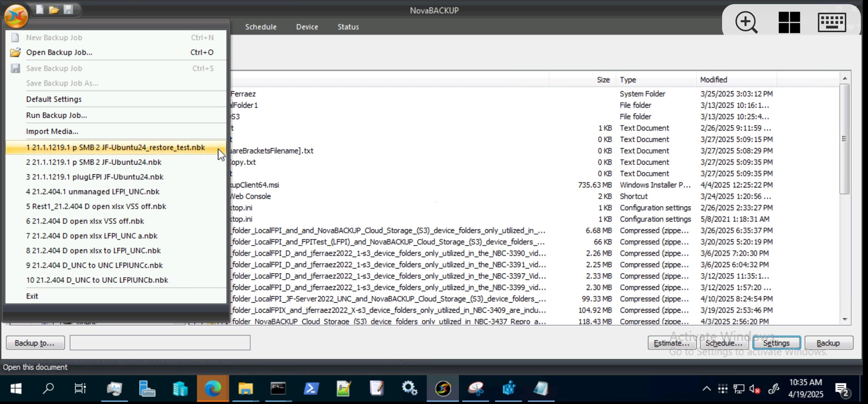Image resolution: width=868 pixels, height=404 pixels.
Task: Switch to the Schedule tab
Action: pyautogui.click(x=261, y=27)
